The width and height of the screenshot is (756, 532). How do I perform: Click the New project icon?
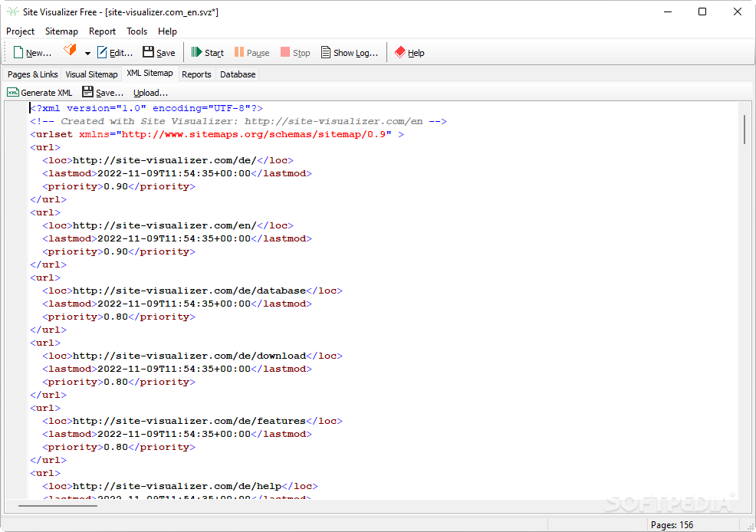coord(18,53)
